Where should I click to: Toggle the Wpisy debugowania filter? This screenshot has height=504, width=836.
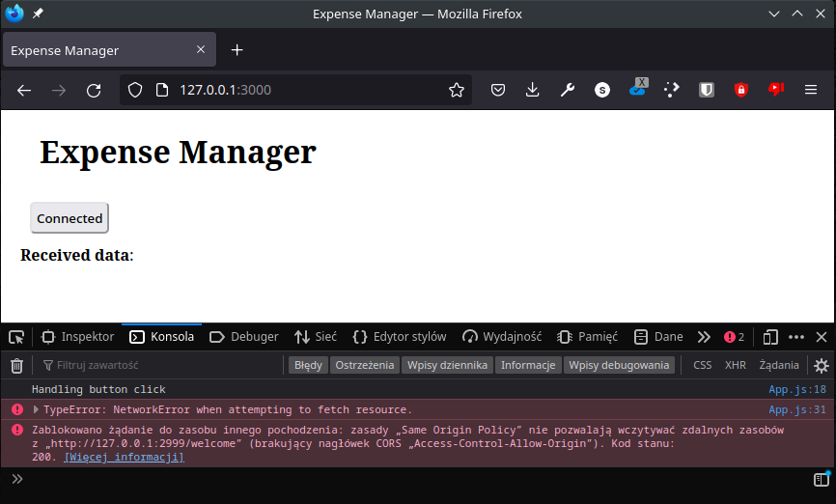point(619,365)
